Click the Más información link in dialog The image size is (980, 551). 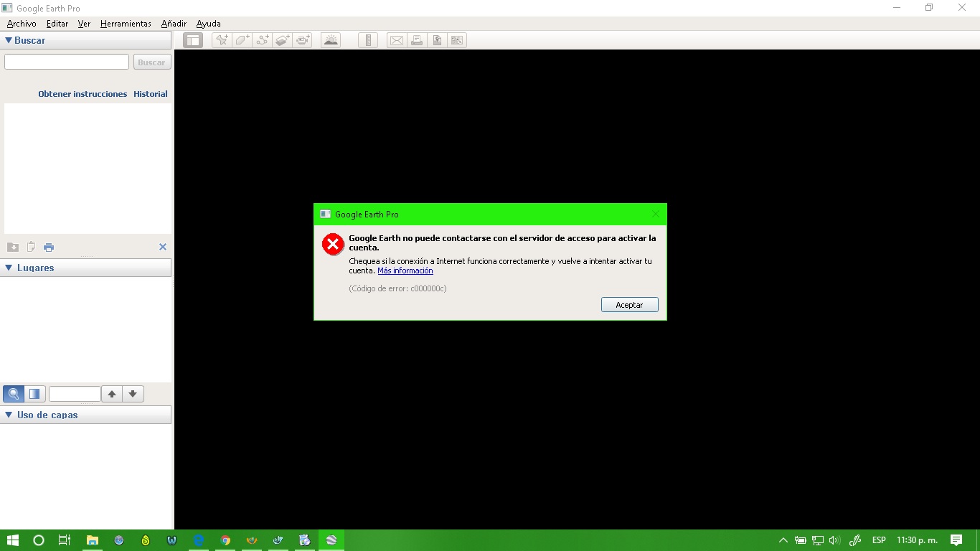[x=405, y=271]
